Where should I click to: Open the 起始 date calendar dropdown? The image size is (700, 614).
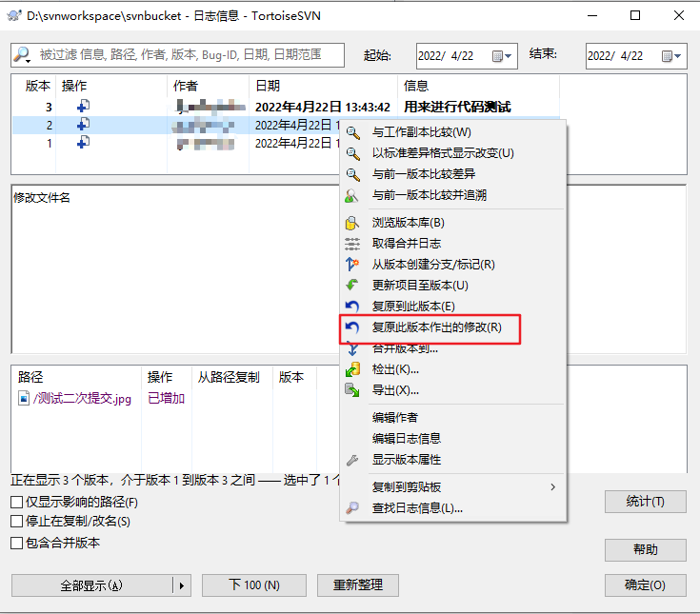click(x=502, y=56)
